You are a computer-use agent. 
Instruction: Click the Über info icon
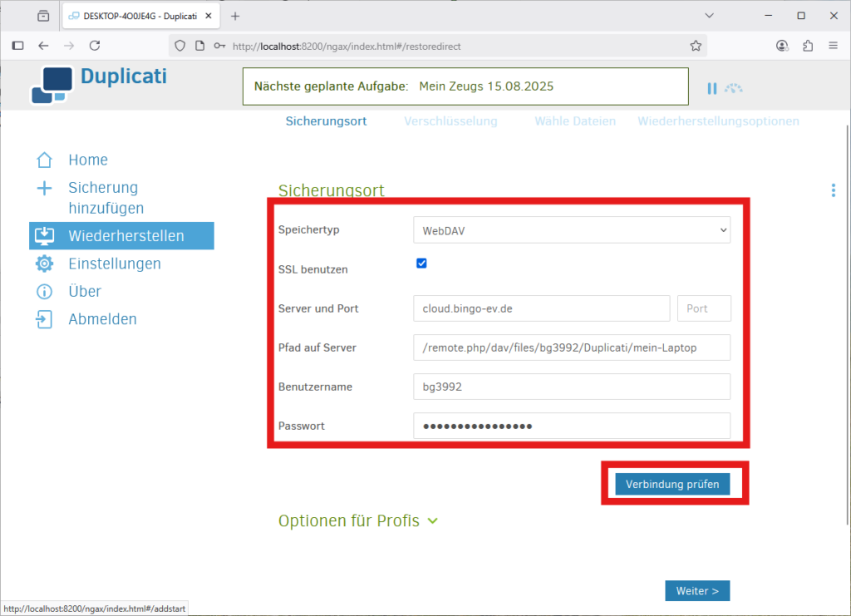[45, 292]
